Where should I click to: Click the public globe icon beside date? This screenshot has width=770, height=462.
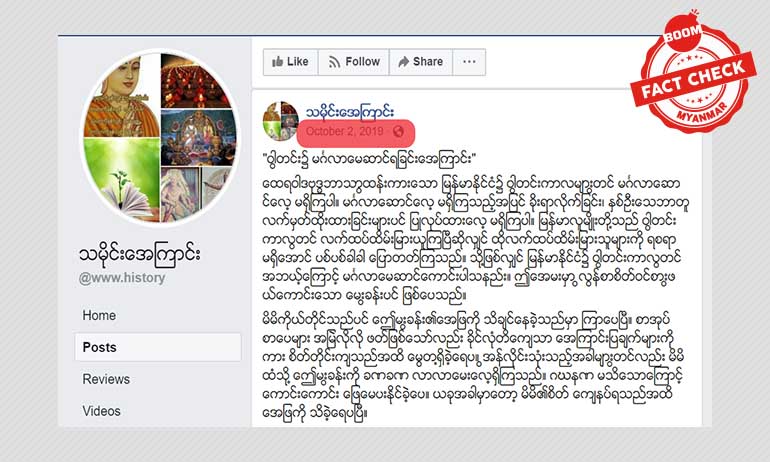point(398,131)
